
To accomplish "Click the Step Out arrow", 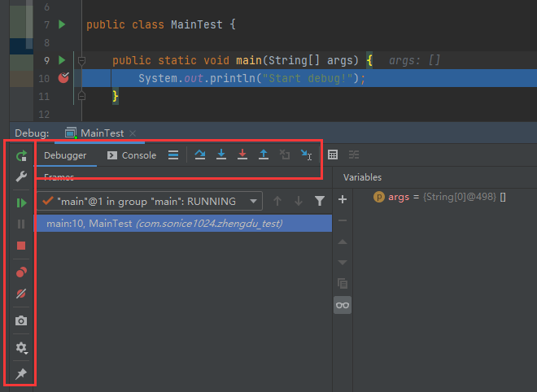I will point(264,155).
